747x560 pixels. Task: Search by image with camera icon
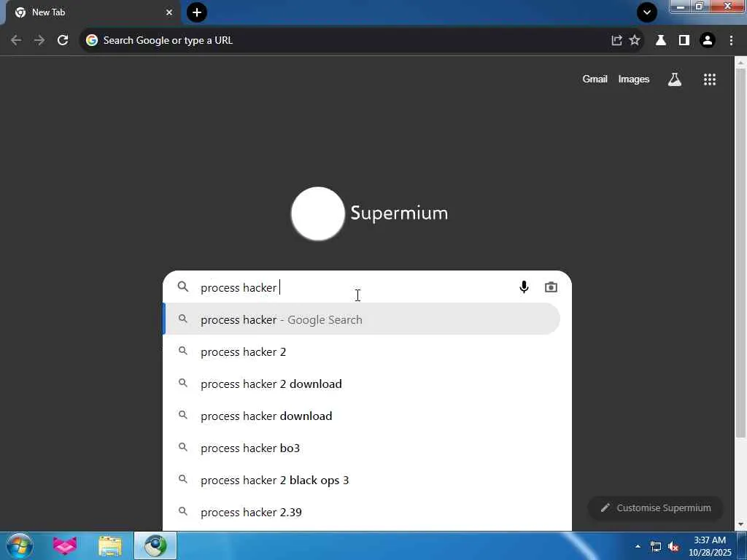click(551, 287)
